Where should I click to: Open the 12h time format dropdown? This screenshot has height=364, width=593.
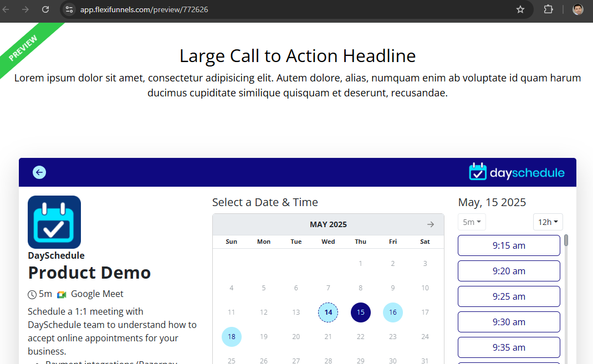tap(548, 222)
